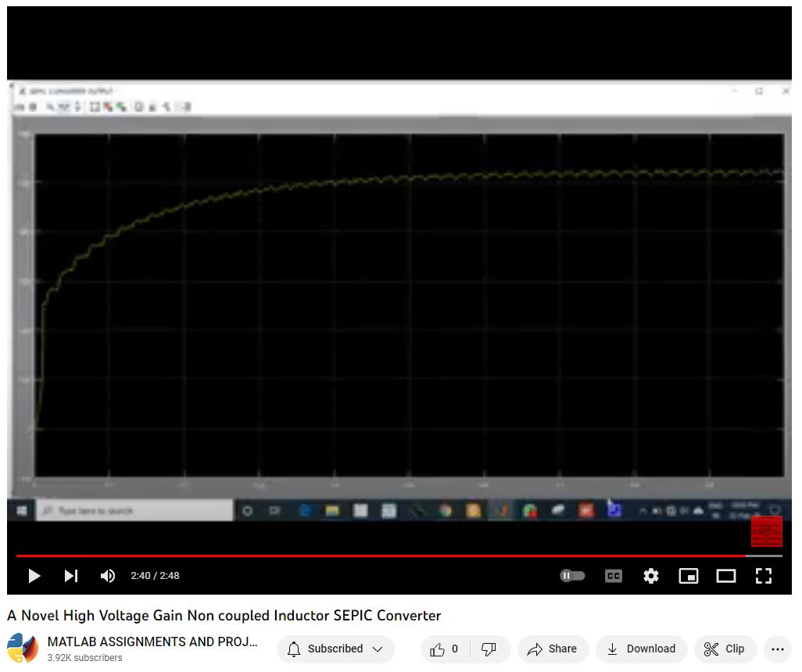Create a Clip of the video

(x=725, y=649)
